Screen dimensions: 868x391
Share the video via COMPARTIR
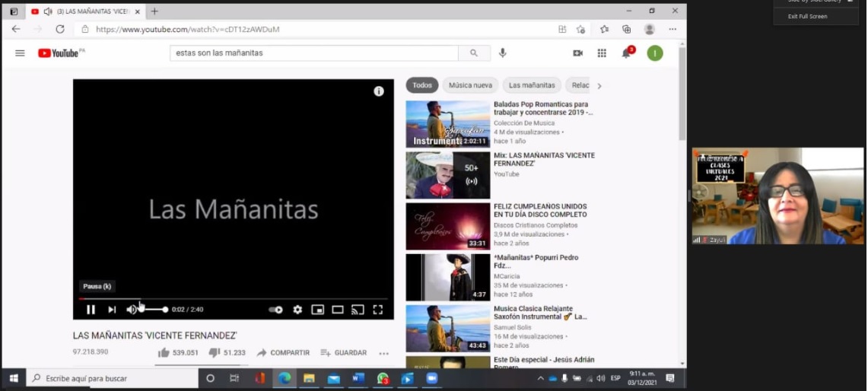[283, 353]
